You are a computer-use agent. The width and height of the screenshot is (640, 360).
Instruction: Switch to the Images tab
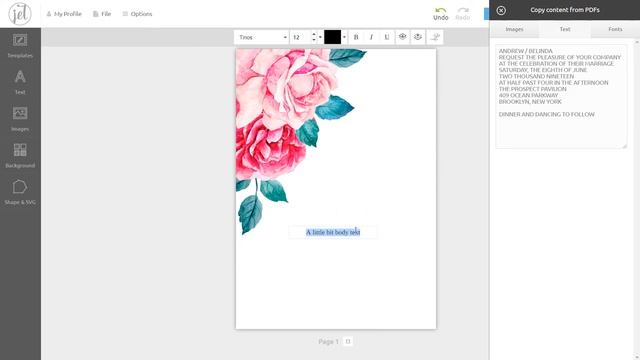tap(514, 29)
